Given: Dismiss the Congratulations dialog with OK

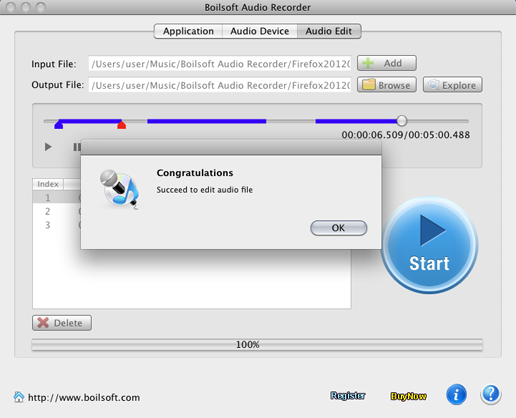Looking at the screenshot, I should pyautogui.click(x=339, y=228).
